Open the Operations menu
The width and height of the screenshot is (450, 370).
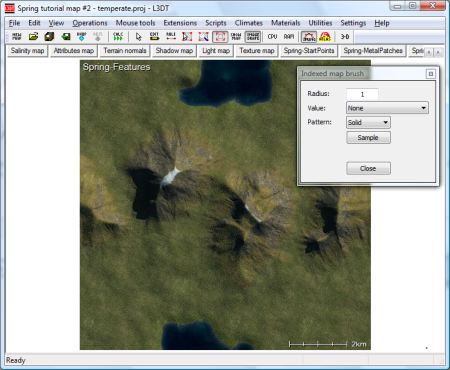point(90,23)
